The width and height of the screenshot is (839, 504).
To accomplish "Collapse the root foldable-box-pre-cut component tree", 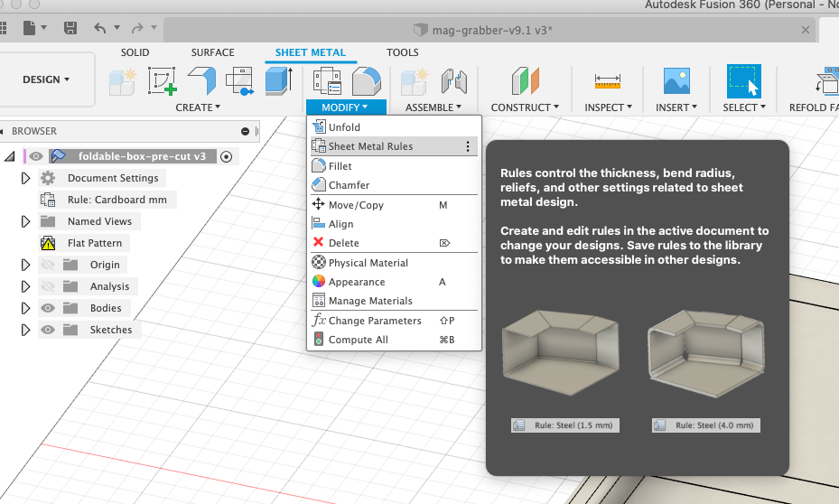I will point(9,156).
